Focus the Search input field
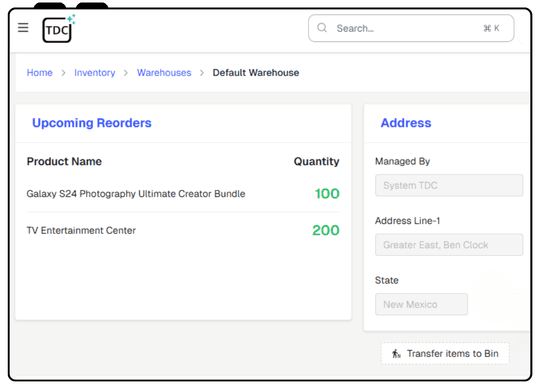 pos(411,28)
